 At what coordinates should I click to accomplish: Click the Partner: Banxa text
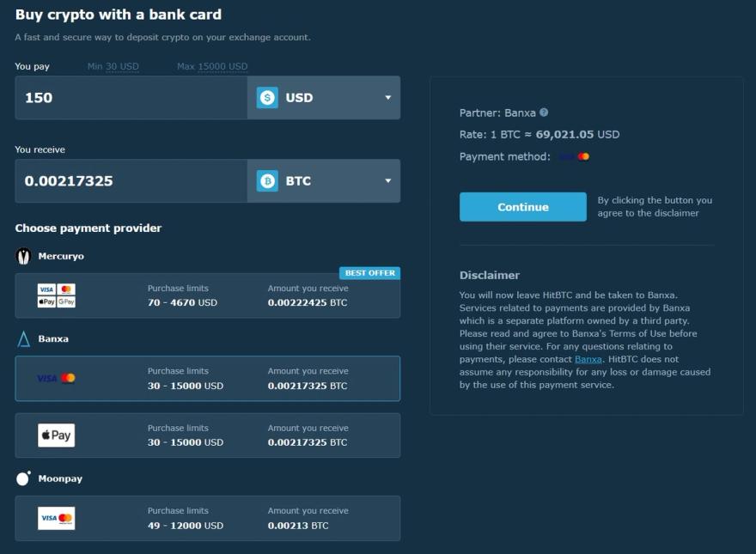click(x=497, y=113)
